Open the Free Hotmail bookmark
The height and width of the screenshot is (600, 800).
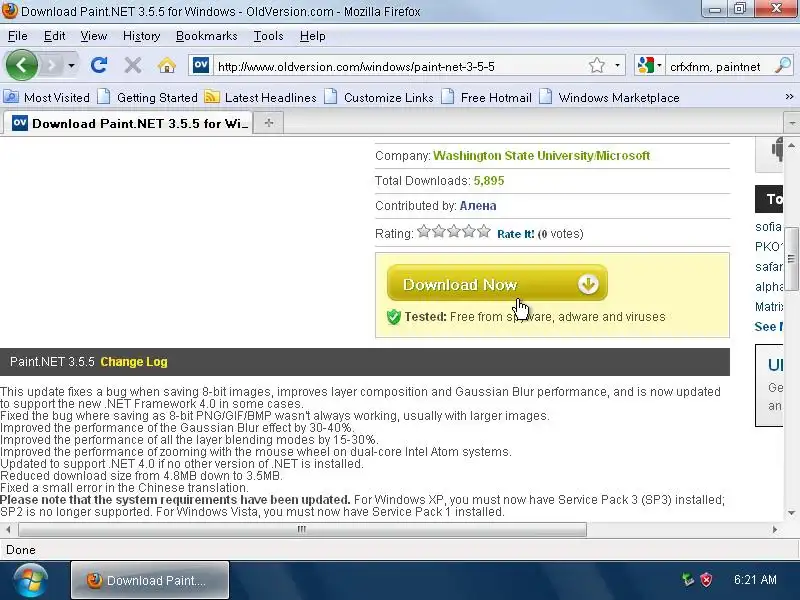487,97
